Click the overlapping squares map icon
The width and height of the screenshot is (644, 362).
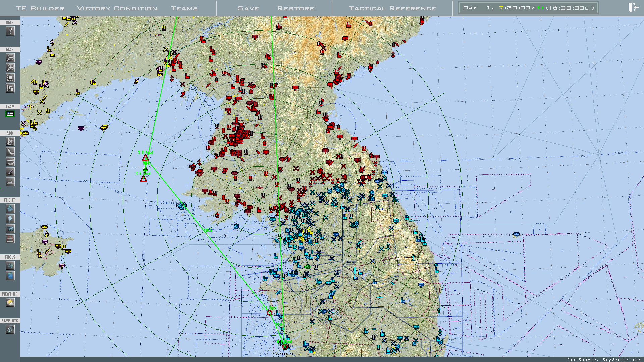click(10, 88)
